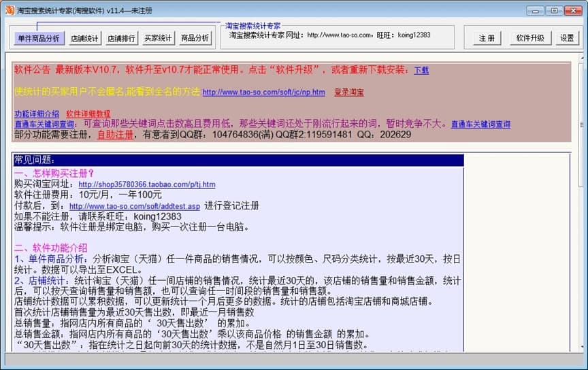
Task: Click the heading 一、怎样购买注册？
Action: pyautogui.click(x=54, y=173)
